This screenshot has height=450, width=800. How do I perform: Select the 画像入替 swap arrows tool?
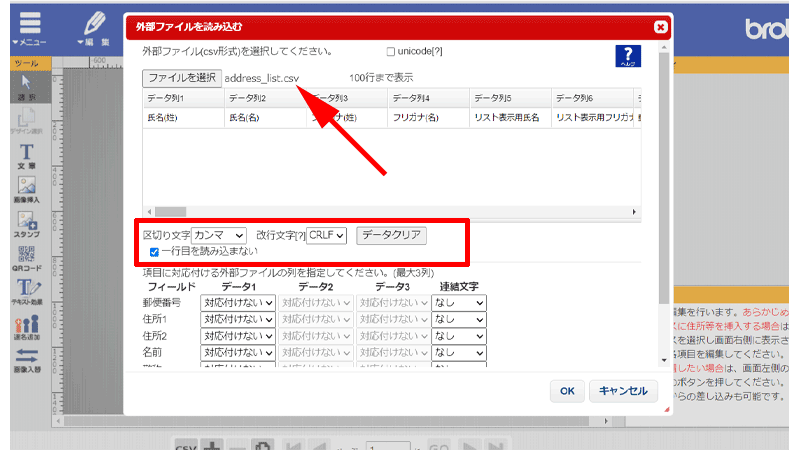tap(27, 360)
